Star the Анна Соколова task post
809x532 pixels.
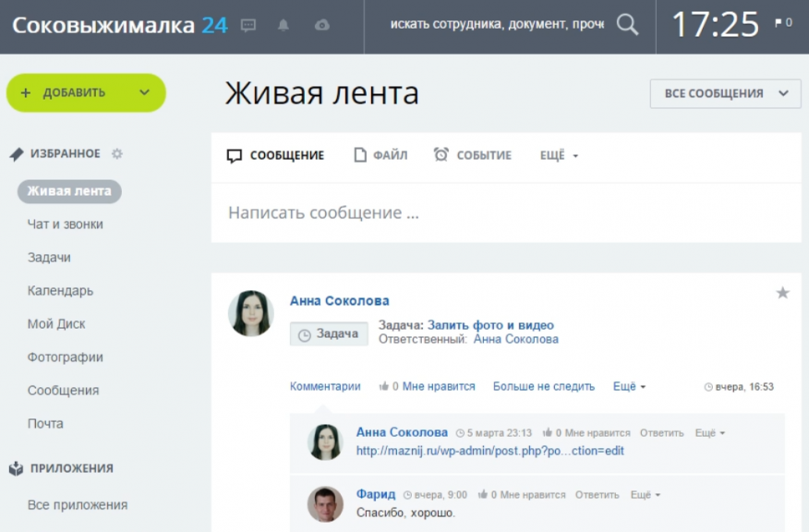[782, 293]
